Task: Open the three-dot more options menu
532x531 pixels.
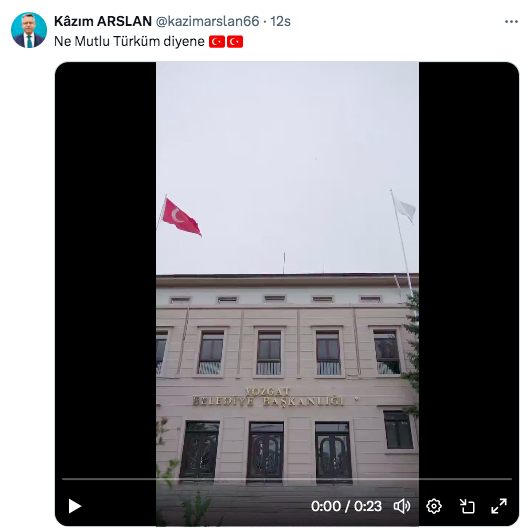Action: click(511, 22)
